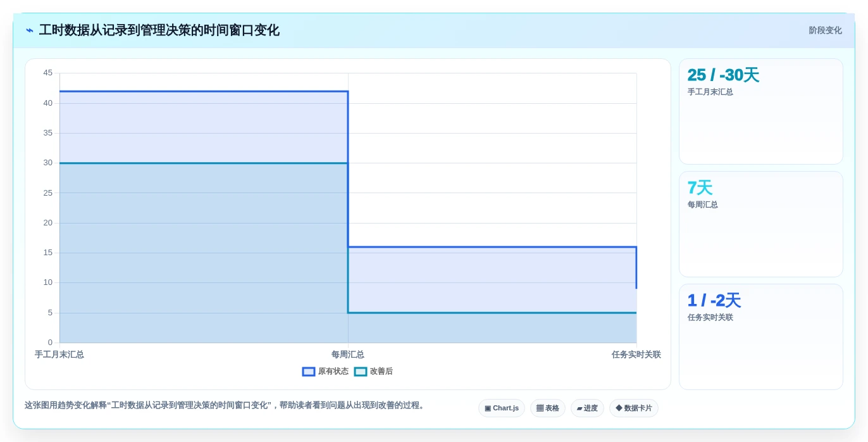Click the 40 y-axis tick label

(48, 103)
